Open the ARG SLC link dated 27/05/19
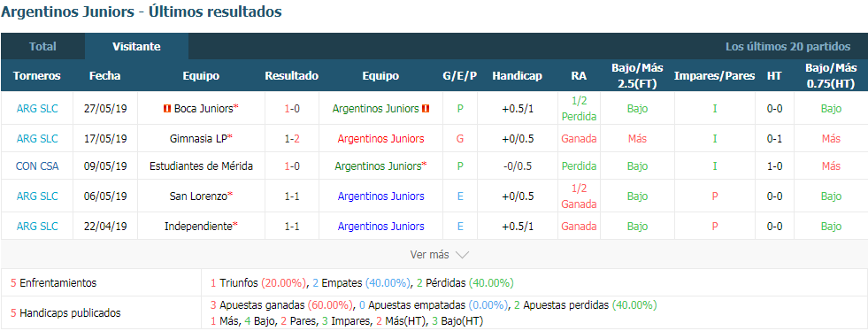The image size is (868, 331). click(36, 109)
